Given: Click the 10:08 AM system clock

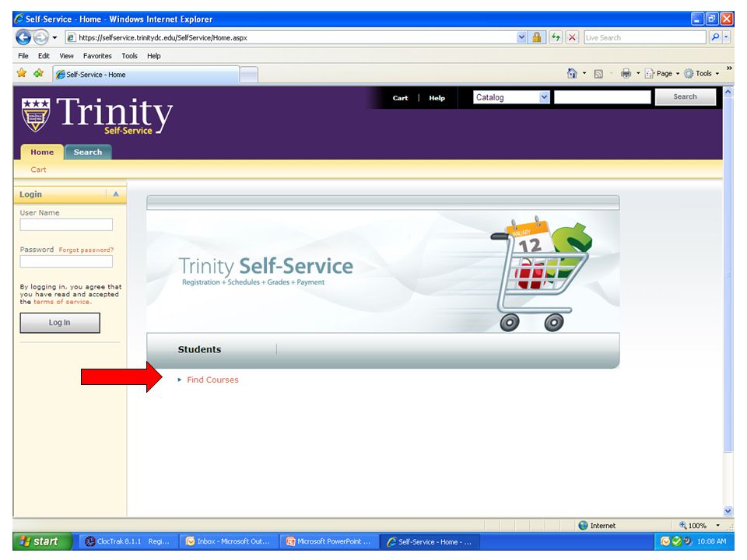Looking at the screenshot, I should click(712, 541).
